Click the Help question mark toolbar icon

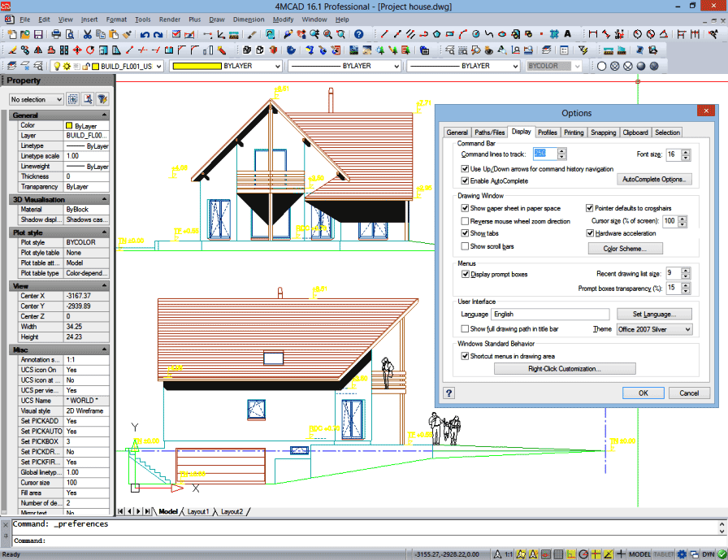(358, 34)
